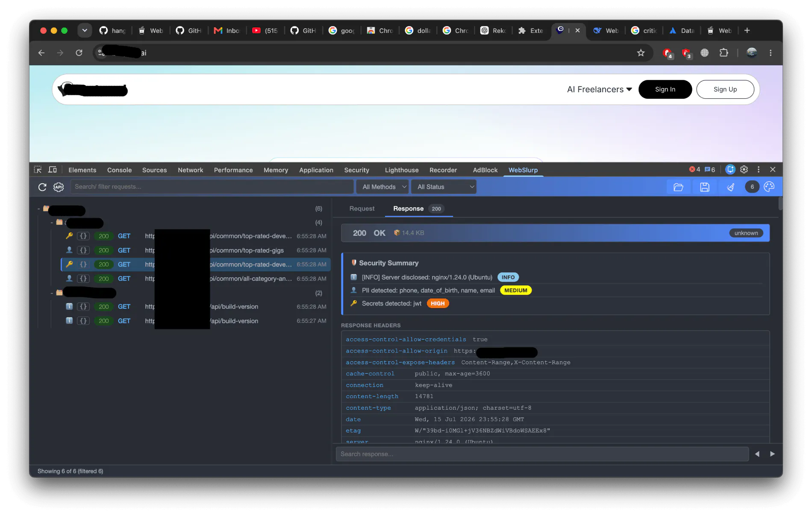
Task: Click the browser forward arrow
Action: 60,53
